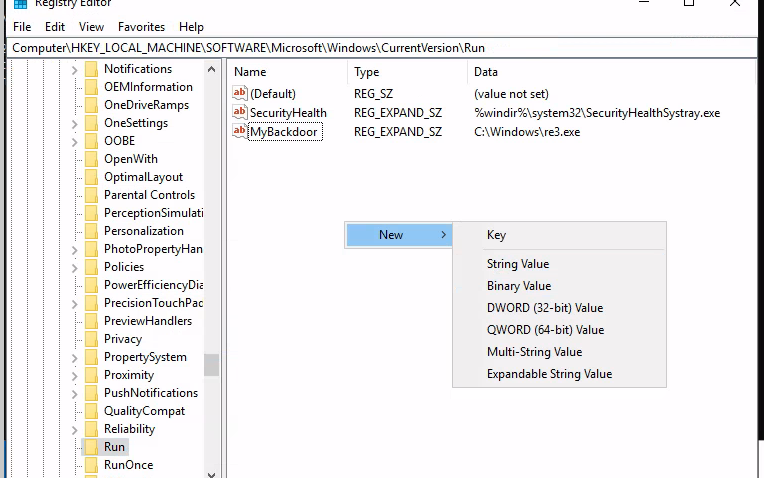Click the Notifications folder icon
This screenshot has height=478, width=764.
pyautogui.click(x=91, y=69)
